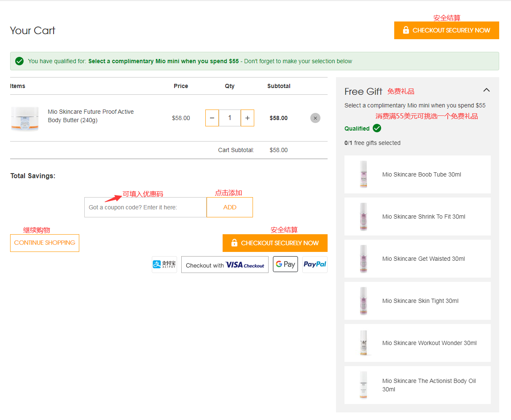Select Skin Tight 30ml free gift

(417, 301)
